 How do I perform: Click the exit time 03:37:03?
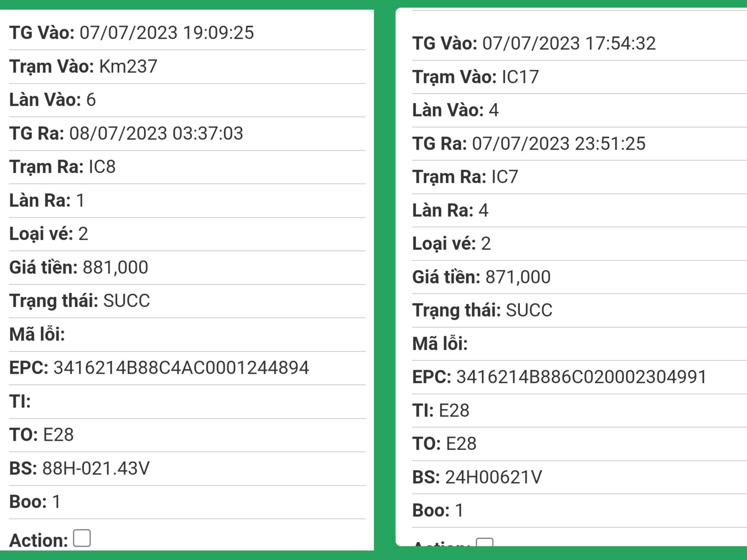(x=156, y=133)
